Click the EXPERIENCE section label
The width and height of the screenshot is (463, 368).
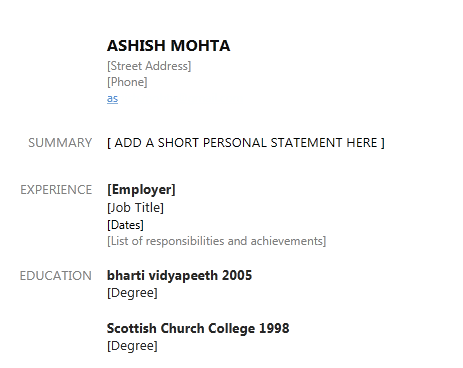[x=56, y=190]
